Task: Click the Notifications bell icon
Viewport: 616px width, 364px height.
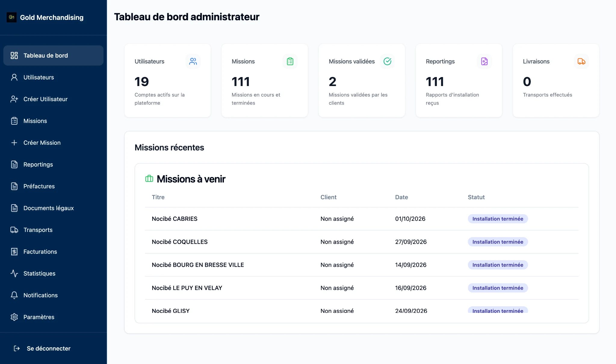Action: pos(14,295)
